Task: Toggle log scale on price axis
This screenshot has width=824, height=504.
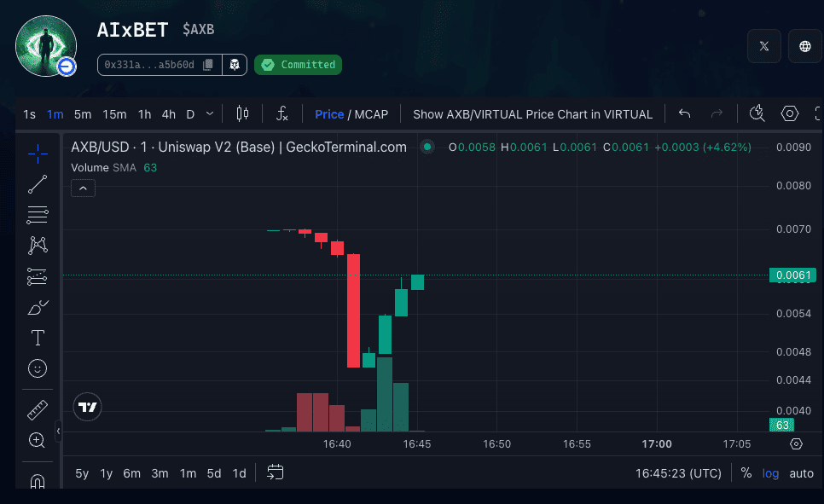Action: click(770, 473)
